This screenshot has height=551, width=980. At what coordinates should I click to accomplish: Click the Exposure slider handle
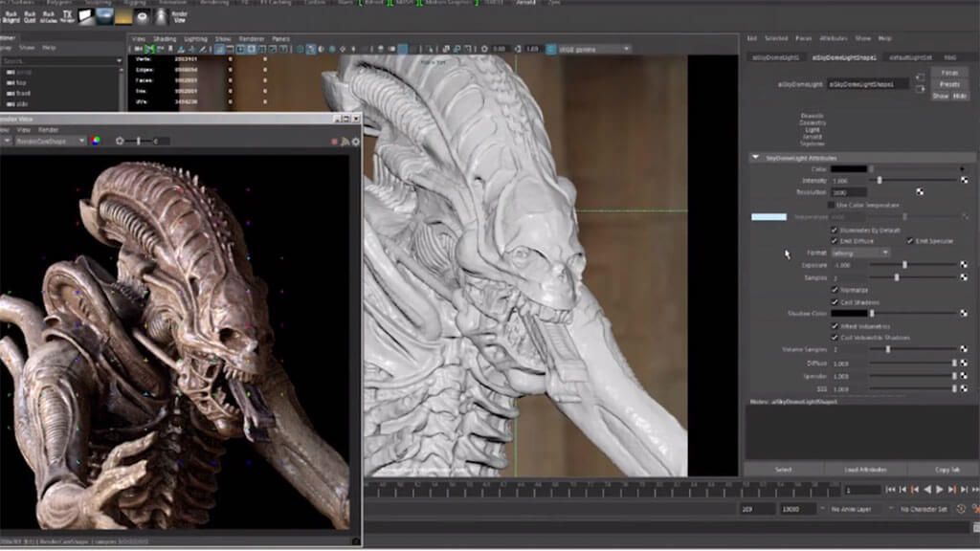point(904,265)
